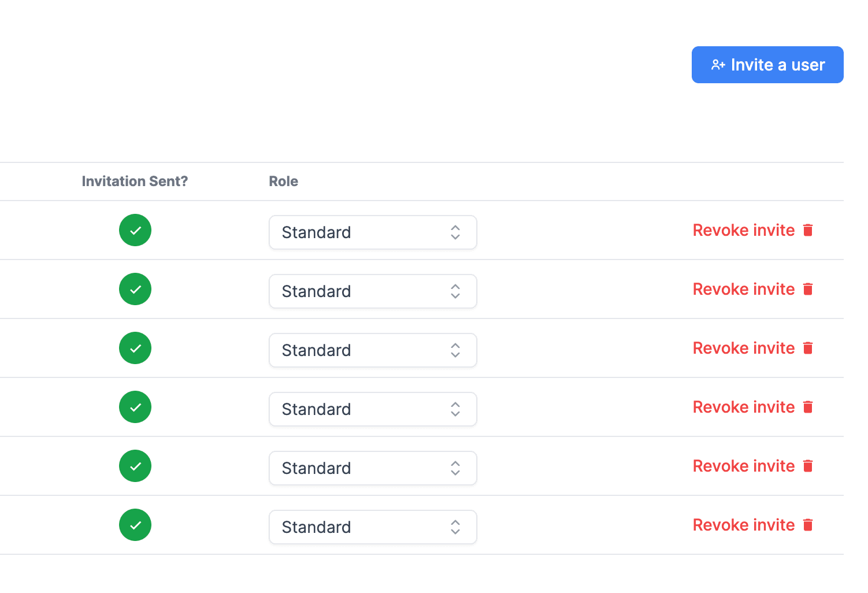Image resolution: width=868 pixels, height=593 pixels.
Task: Click Revoke invite in the bottom row
Action: coord(743,525)
